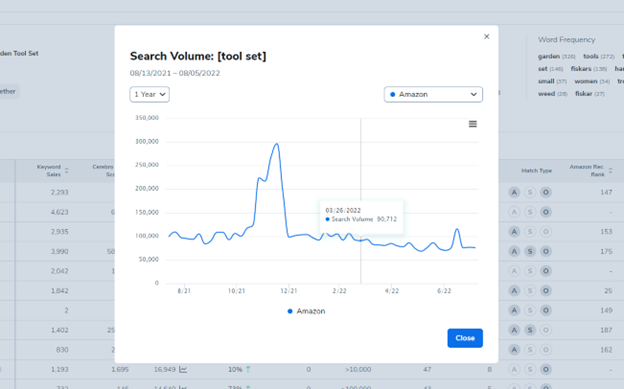624x389 pixels.
Task: Click the blue Close button
Action: (x=465, y=338)
